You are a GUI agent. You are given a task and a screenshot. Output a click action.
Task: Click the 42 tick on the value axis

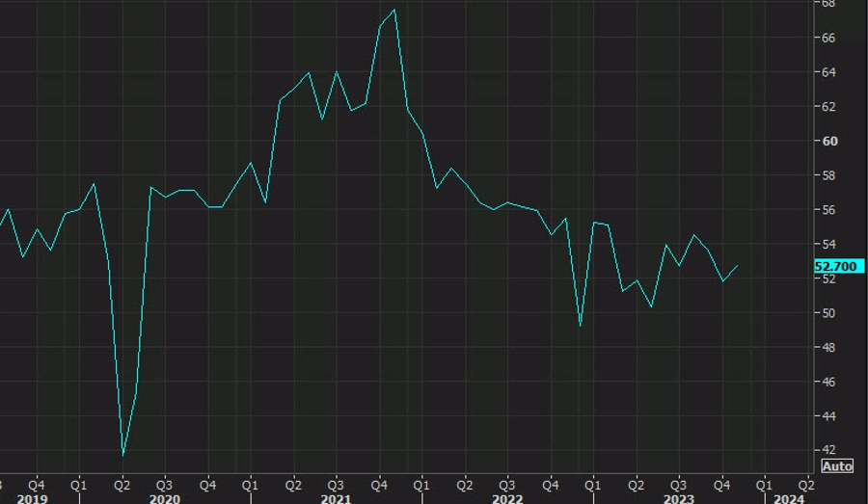828,450
